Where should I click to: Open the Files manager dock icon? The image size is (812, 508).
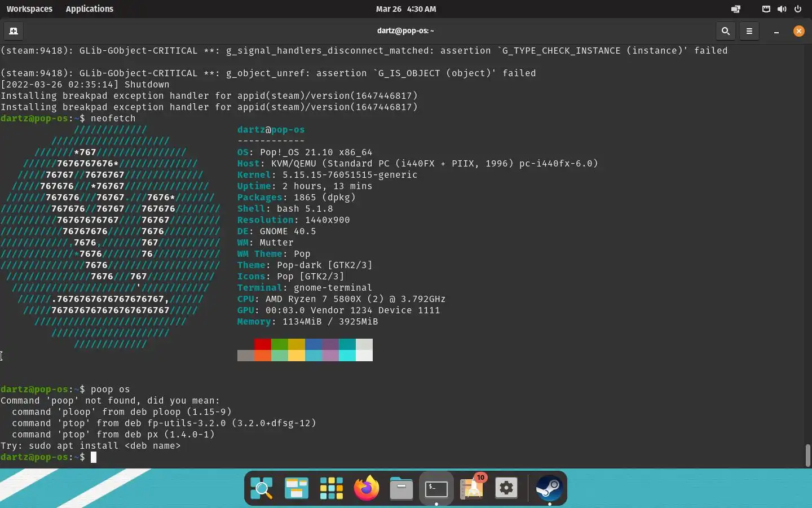click(x=401, y=488)
